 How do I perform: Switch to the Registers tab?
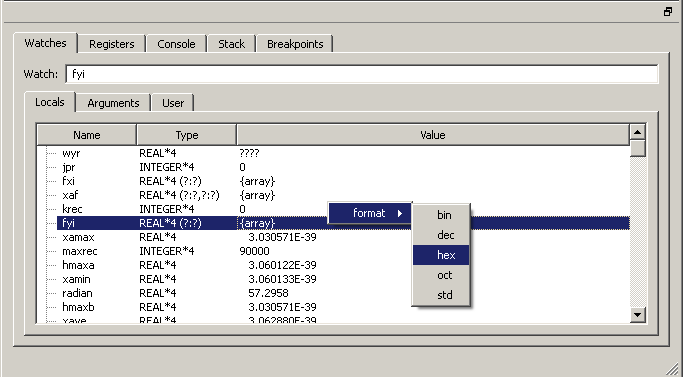click(x=112, y=44)
